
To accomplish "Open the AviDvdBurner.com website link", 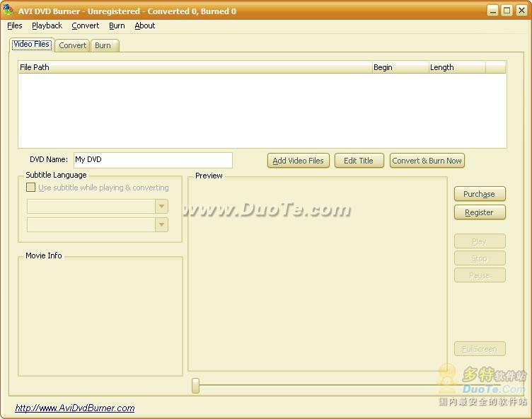I will pos(75,408).
